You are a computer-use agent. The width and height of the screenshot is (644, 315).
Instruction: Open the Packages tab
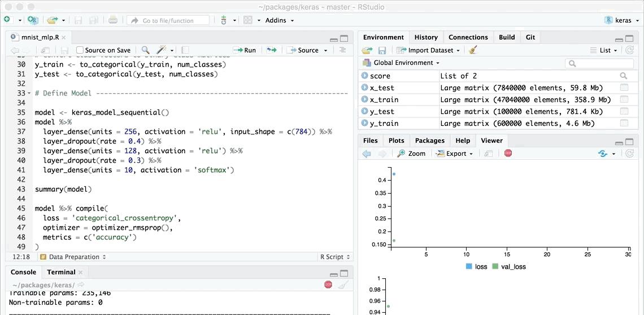(429, 141)
